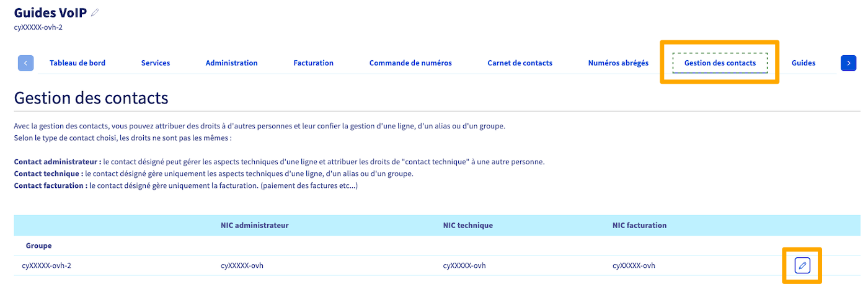
Task: Click the Groupe section row label
Action: point(38,246)
